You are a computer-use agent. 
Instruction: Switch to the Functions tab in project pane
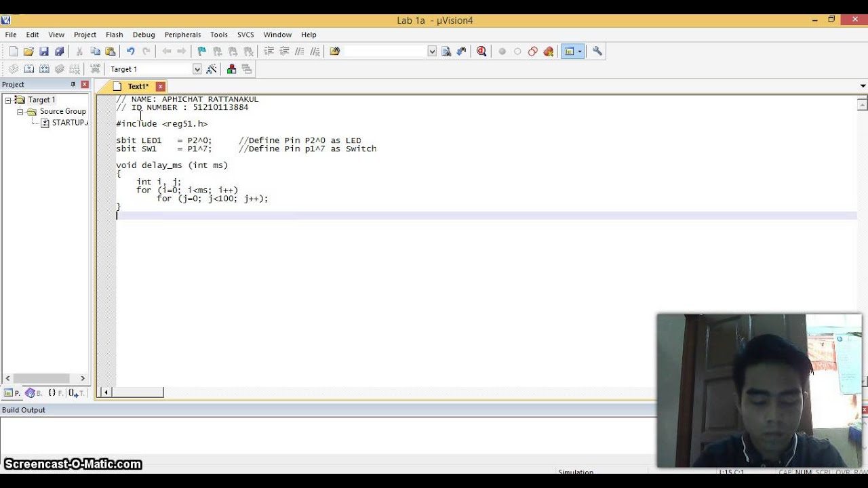pos(56,393)
